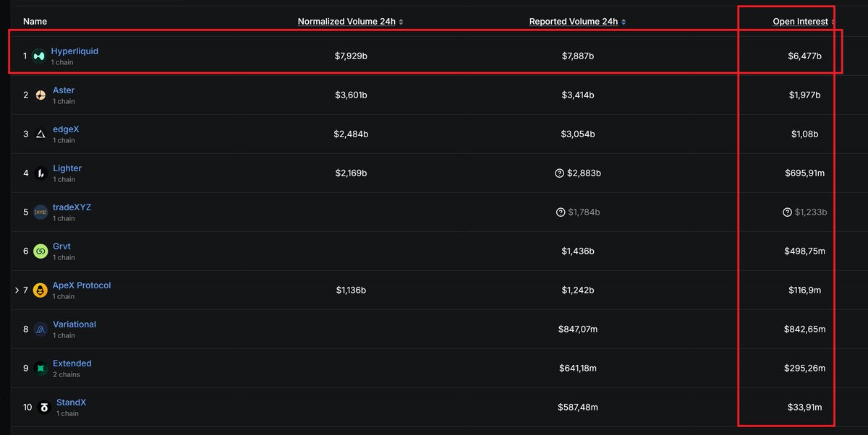Open the Lighter protocol link
This screenshot has height=435, width=868.
[67, 168]
